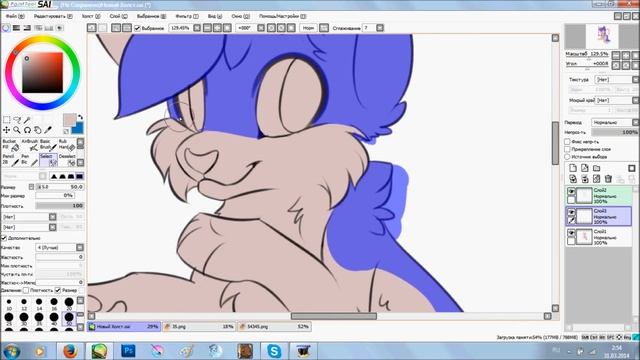Open the Редактировать menu

coord(53,16)
